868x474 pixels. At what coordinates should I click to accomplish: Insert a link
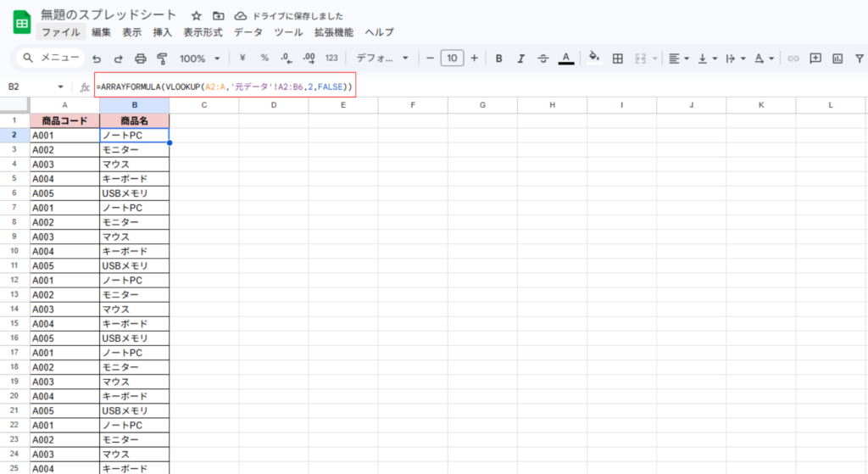point(793,59)
